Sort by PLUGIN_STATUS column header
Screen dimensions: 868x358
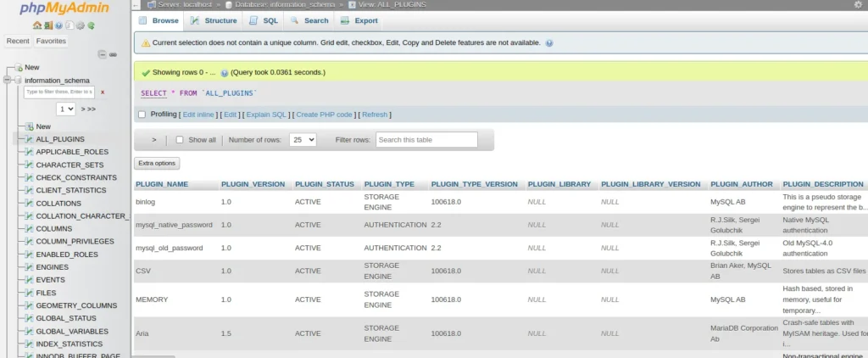325,184
